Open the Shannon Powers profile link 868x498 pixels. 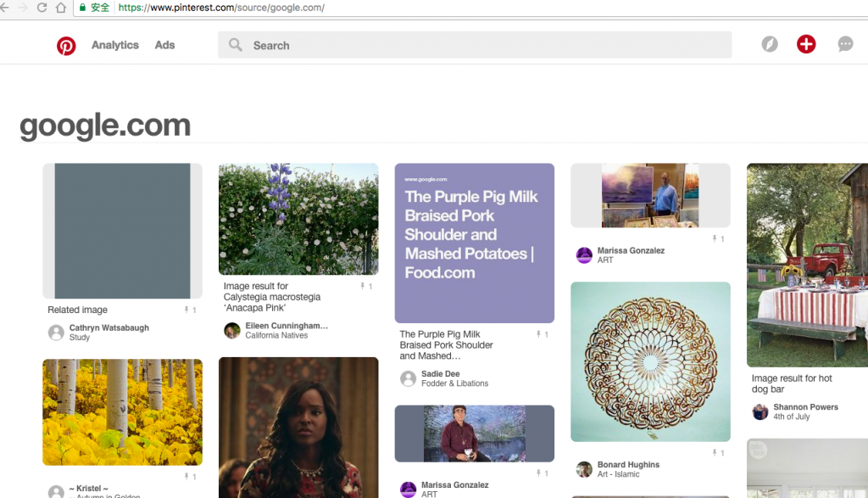[806, 407]
